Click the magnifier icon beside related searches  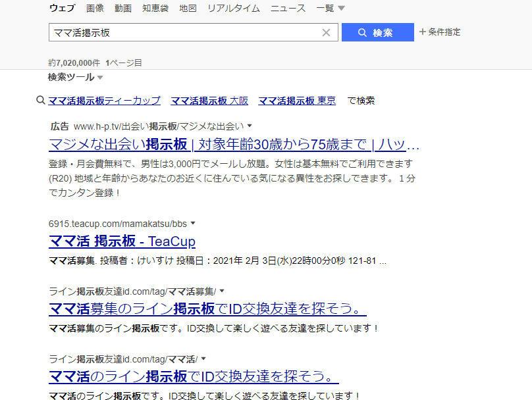coord(41,100)
